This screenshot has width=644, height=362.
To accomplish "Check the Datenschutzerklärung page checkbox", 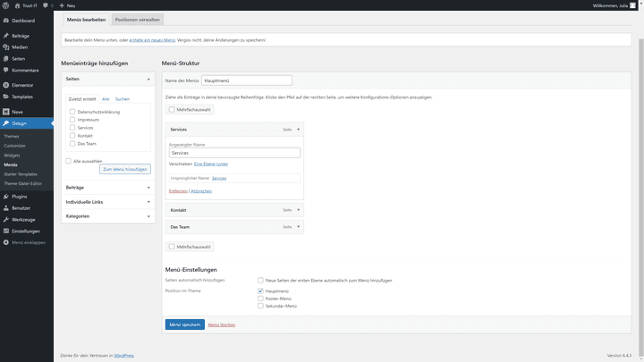I will click(x=72, y=112).
